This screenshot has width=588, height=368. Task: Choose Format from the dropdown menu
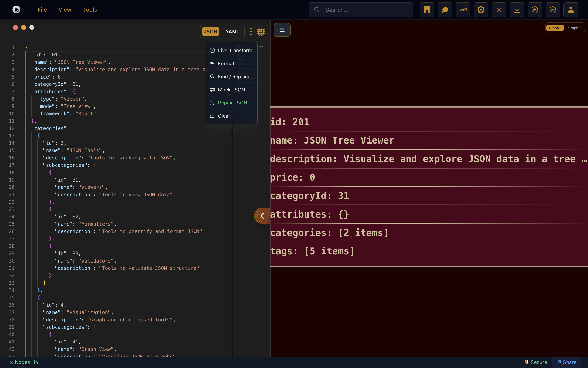[x=231, y=64]
